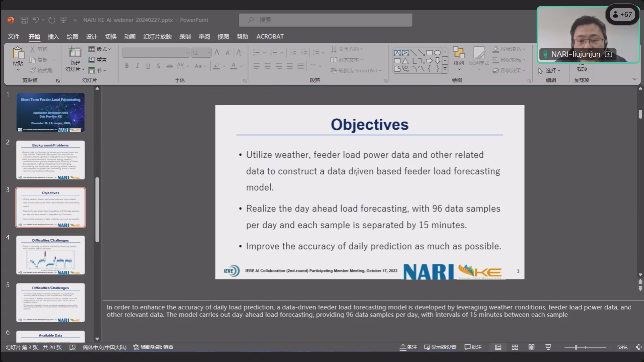The height and width of the screenshot is (362, 644).
Task: Toggle Italic formatting button
Action: coord(138,66)
